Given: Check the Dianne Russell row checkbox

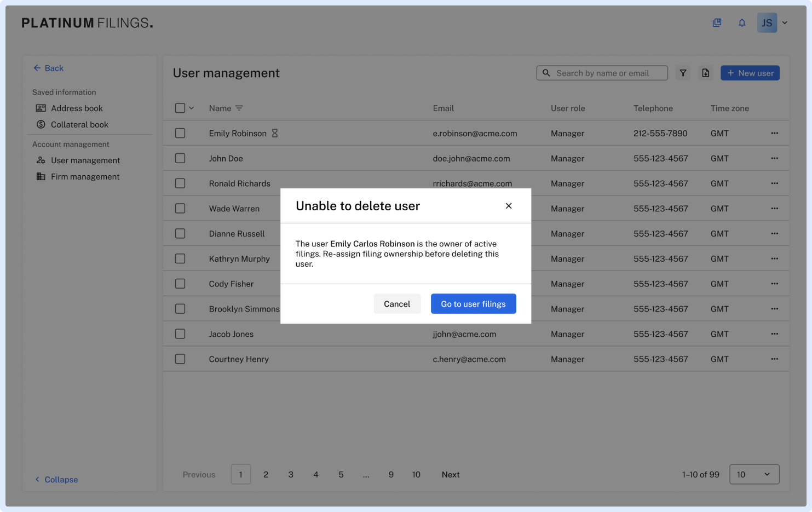Looking at the screenshot, I should point(180,233).
